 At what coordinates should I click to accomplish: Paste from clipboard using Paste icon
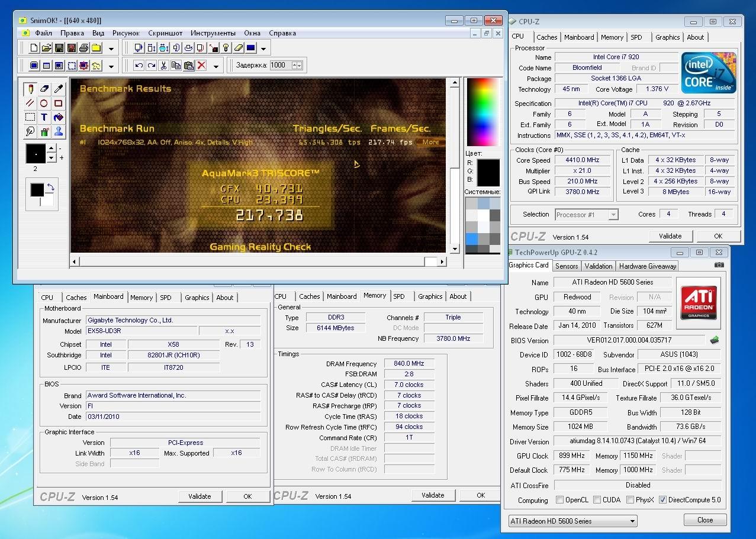tap(188, 65)
